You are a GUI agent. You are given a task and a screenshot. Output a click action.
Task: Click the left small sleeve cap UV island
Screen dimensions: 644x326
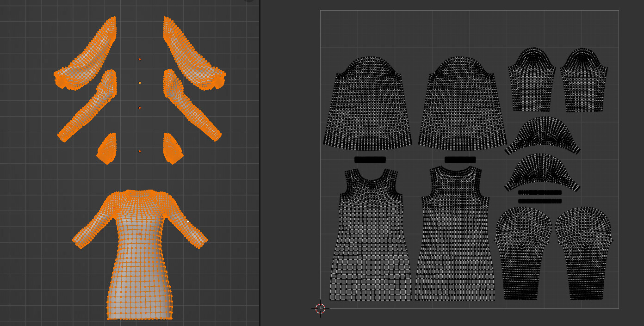tap(532, 79)
